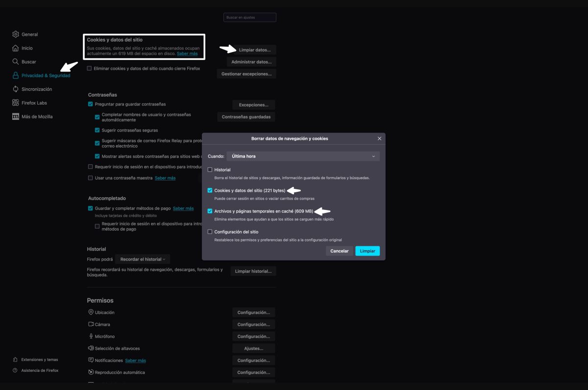The height and width of the screenshot is (390, 588).
Task: Select the Micrófono microphone icon
Action: pos(91,336)
